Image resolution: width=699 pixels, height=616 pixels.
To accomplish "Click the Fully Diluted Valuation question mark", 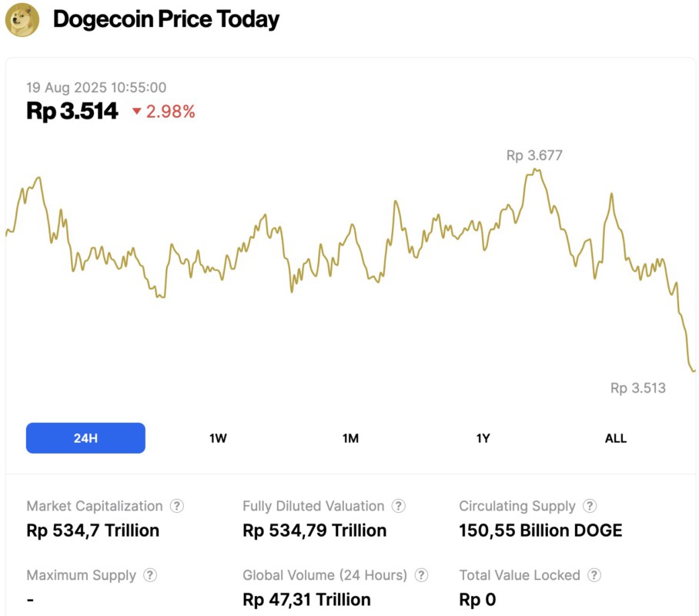I will pyautogui.click(x=399, y=506).
